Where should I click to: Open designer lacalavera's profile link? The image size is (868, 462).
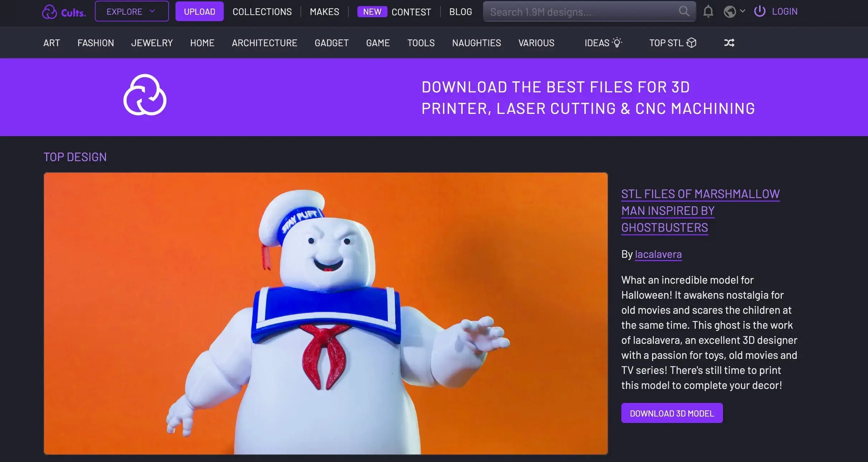click(658, 254)
